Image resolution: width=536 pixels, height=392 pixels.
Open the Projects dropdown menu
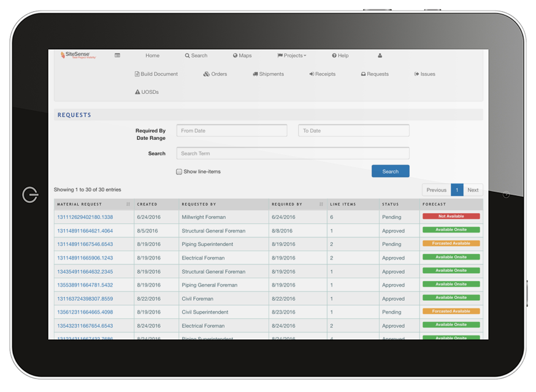click(x=292, y=55)
